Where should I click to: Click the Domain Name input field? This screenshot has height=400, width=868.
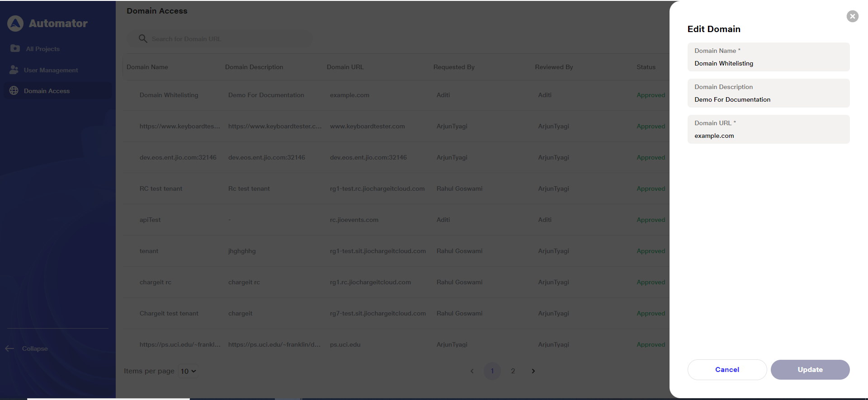pos(768,63)
